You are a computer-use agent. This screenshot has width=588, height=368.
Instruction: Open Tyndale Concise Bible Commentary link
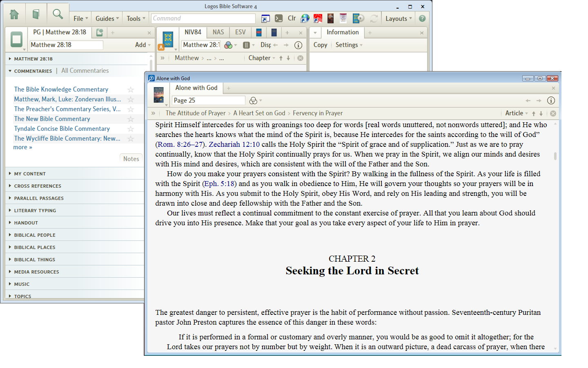coord(62,128)
